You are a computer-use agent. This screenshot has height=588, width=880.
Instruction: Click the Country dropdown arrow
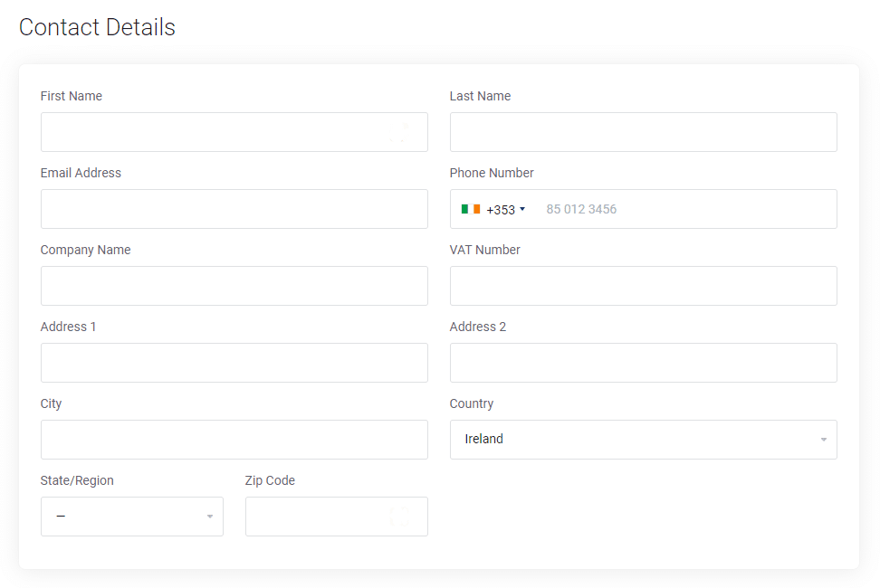[x=823, y=440]
